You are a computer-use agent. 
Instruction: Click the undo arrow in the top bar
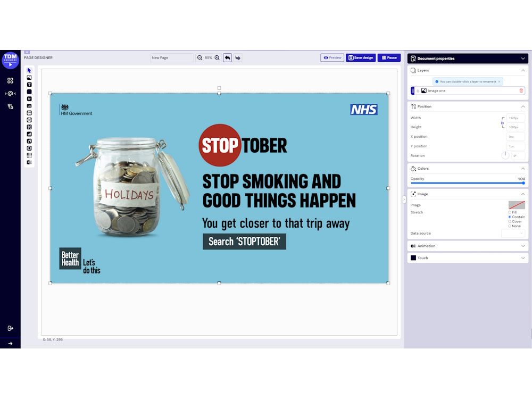228,57
